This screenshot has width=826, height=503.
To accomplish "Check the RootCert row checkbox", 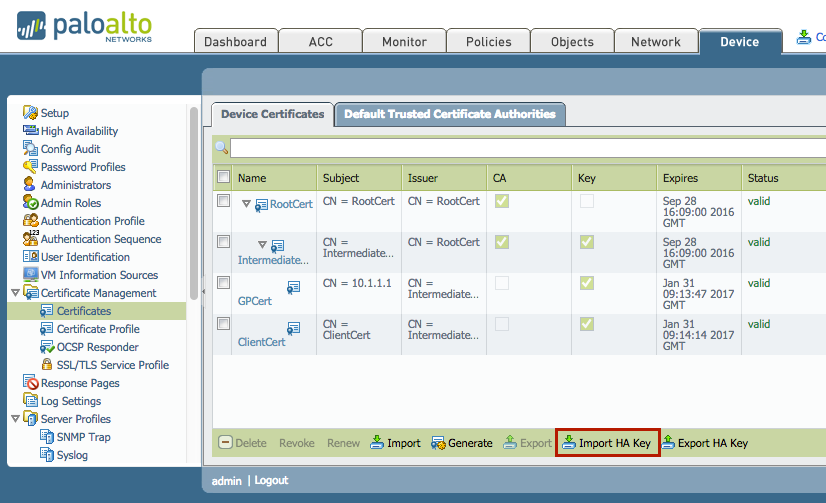I will tap(223, 201).
